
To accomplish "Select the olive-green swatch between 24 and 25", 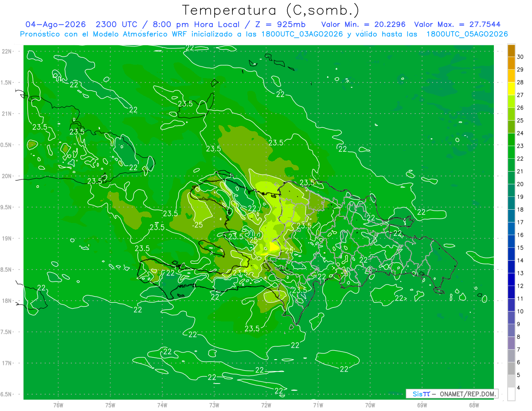I will coord(511,127).
